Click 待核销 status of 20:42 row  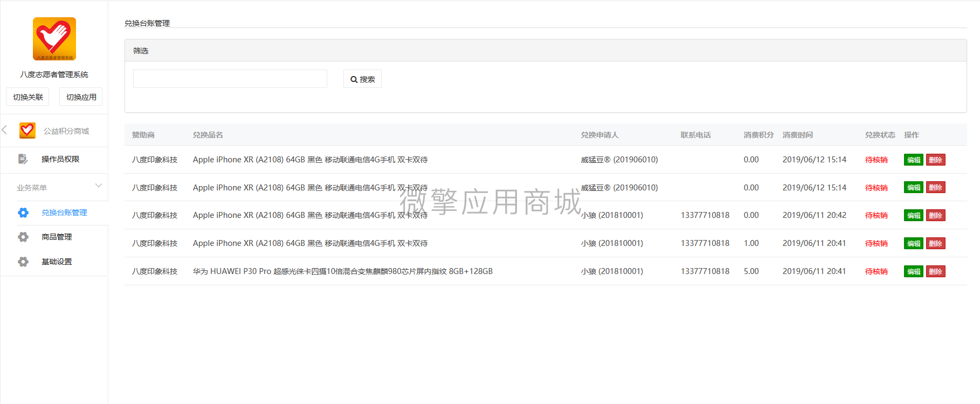click(877, 215)
